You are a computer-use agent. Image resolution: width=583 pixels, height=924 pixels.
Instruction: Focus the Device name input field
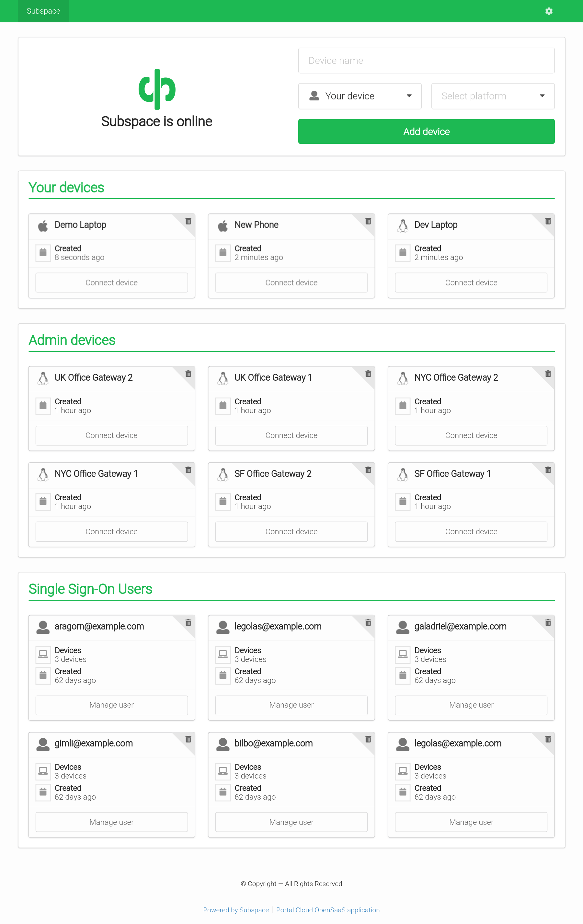pyautogui.click(x=426, y=61)
